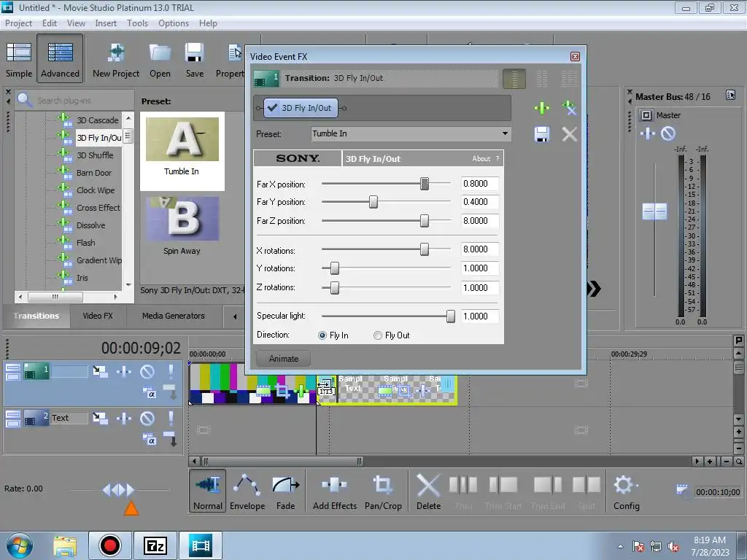Open the Project menu
The height and width of the screenshot is (560, 747).
click(18, 23)
